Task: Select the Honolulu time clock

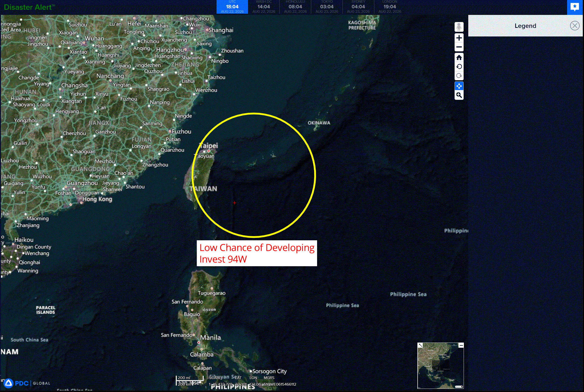Action: point(295,7)
